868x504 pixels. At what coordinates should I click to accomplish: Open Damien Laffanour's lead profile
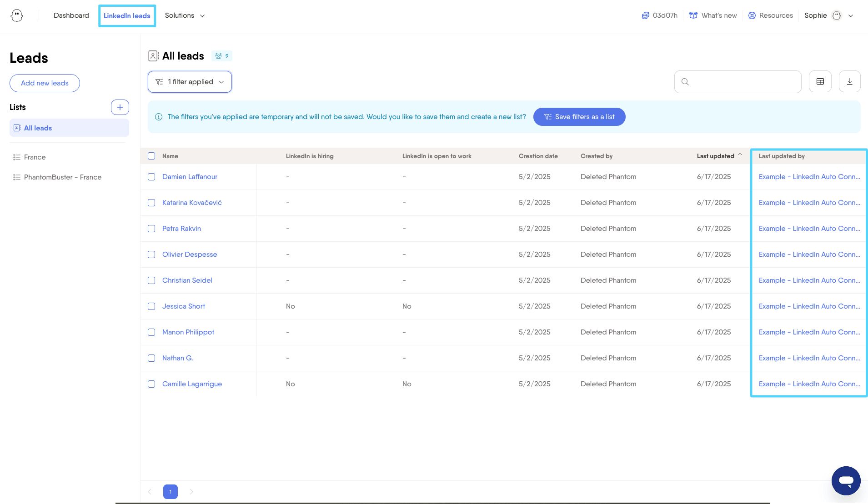190,177
